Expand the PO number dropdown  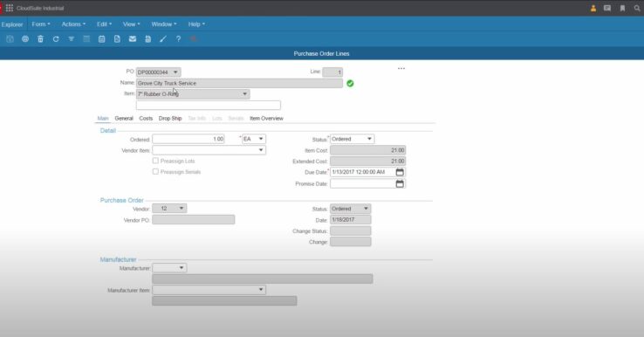175,72
